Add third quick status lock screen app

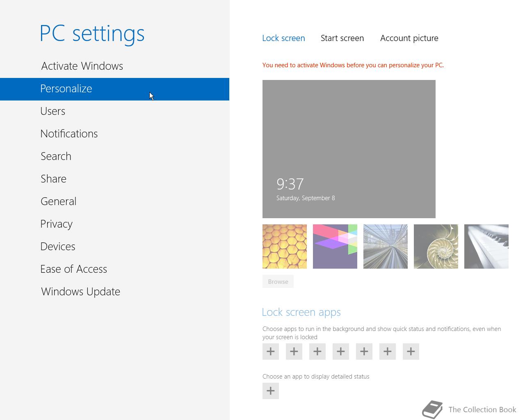(x=317, y=352)
